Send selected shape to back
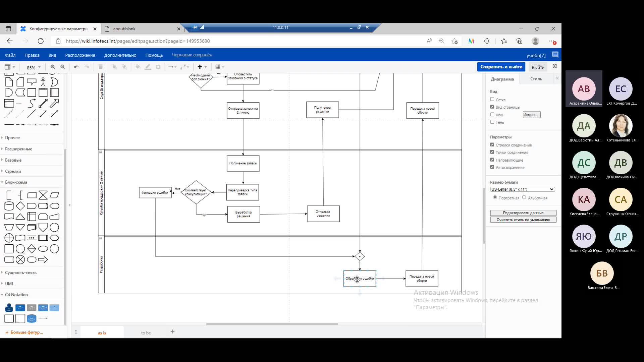This screenshot has width=644, height=362. (124, 67)
